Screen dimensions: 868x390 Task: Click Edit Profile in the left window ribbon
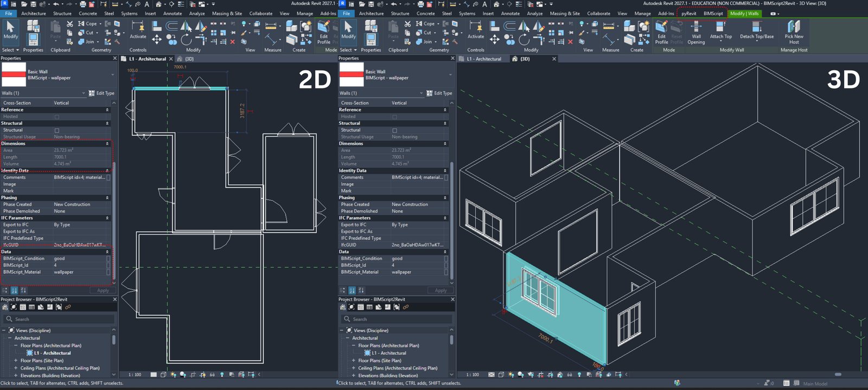324,32
